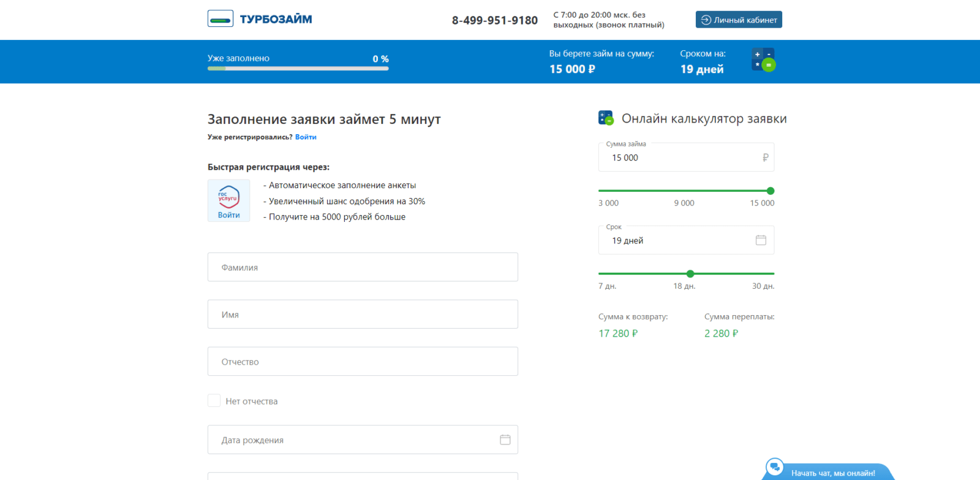Click the 9 000 slider label

tap(684, 203)
